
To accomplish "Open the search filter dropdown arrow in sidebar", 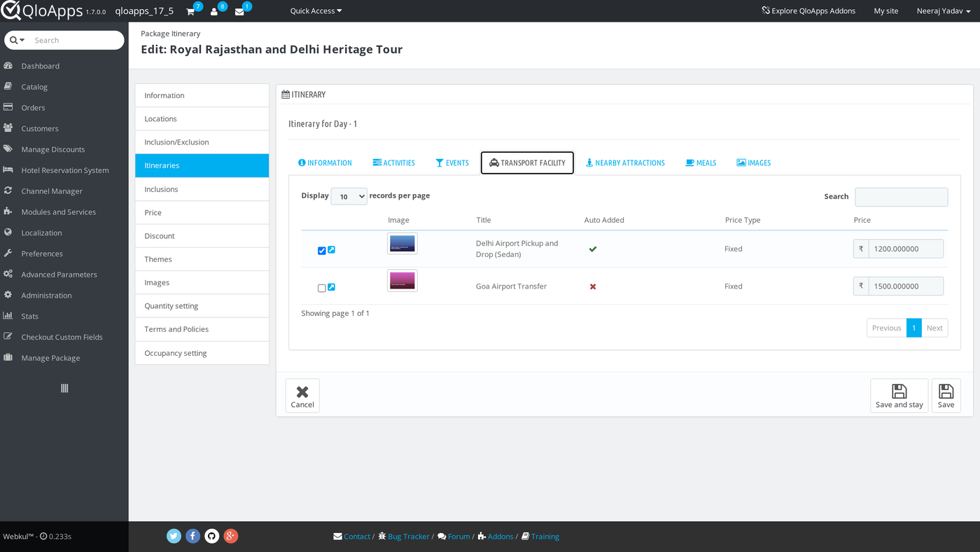I will pyautogui.click(x=17, y=40).
